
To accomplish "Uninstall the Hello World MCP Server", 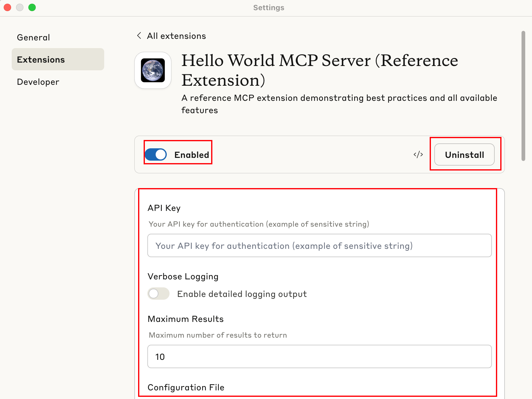I will (x=464, y=154).
